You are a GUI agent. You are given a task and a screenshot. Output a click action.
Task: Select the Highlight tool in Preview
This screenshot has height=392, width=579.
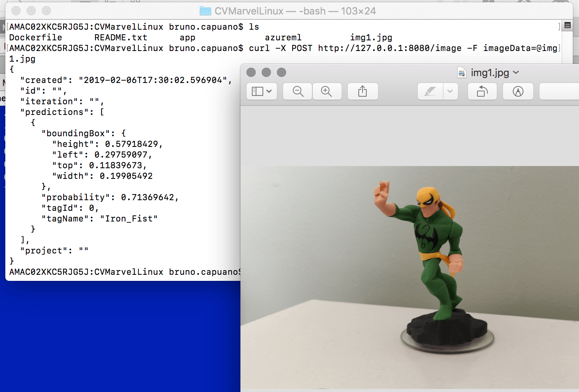click(430, 91)
